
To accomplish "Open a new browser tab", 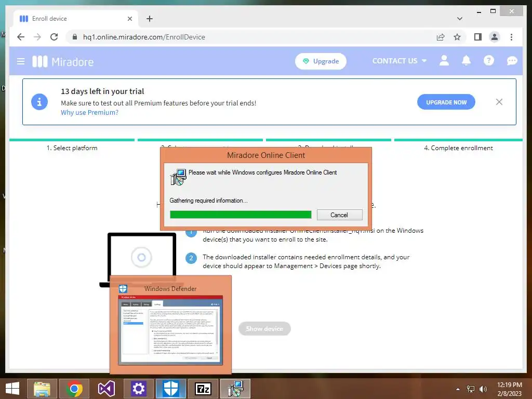I will [150, 19].
